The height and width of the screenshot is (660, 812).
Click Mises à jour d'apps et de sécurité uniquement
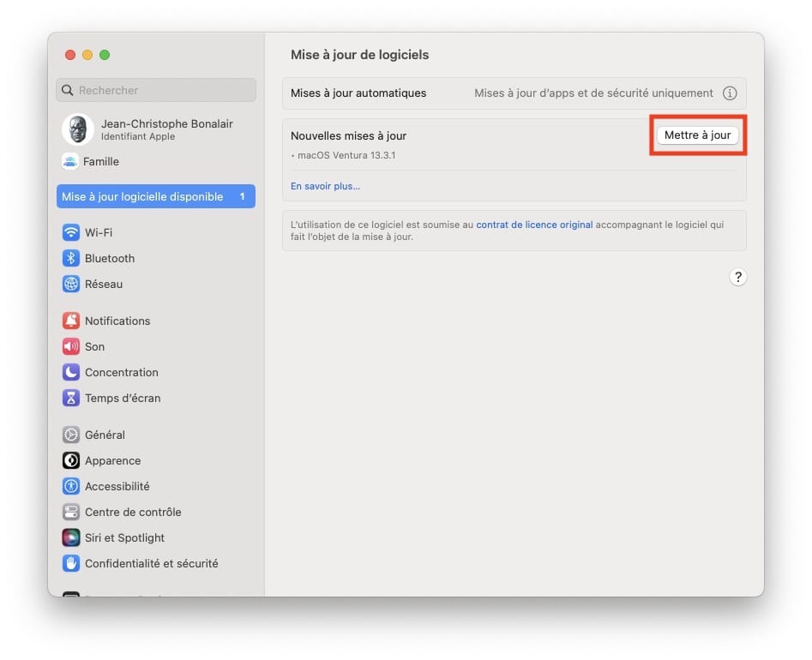(x=593, y=93)
